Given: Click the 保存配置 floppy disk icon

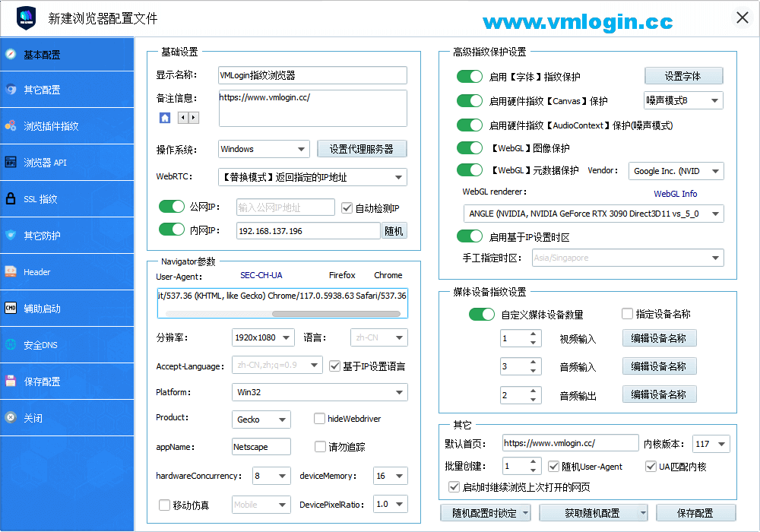Looking at the screenshot, I should pyautogui.click(x=11, y=382).
